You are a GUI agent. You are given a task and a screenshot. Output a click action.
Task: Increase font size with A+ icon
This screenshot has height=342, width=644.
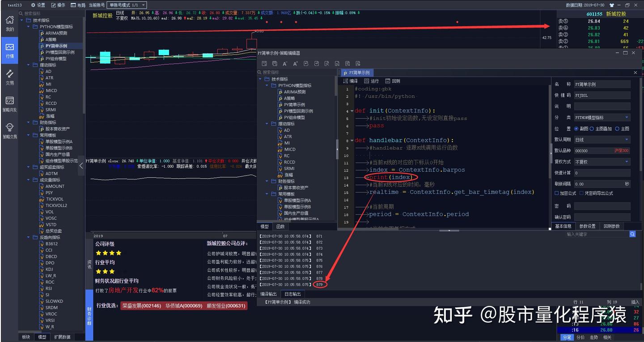pos(295,64)
